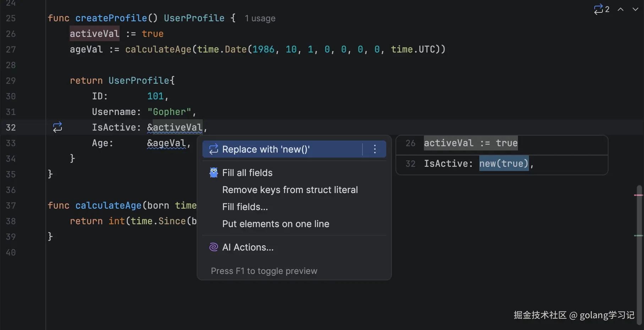
Task: Click the createProfile function name
Action: (x=111, y=18)
